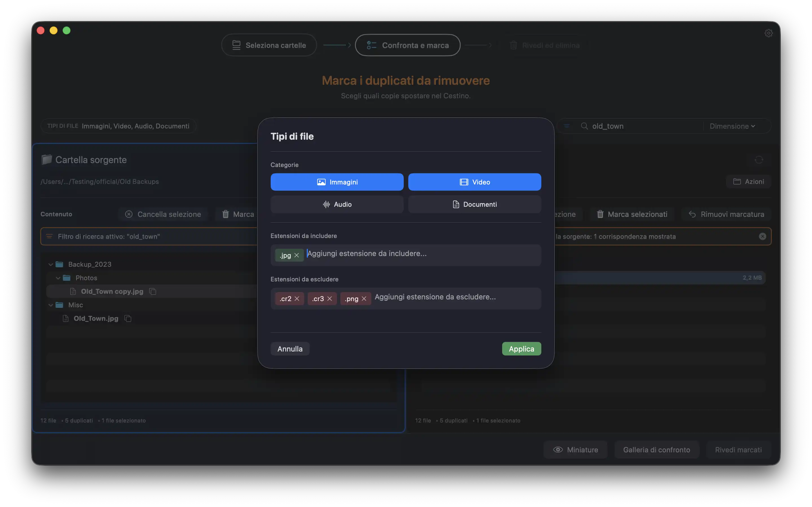Click the refresh icon in right panel
Image resolution: width=812 pixels, height=507 pixels.
coord(759,160)
